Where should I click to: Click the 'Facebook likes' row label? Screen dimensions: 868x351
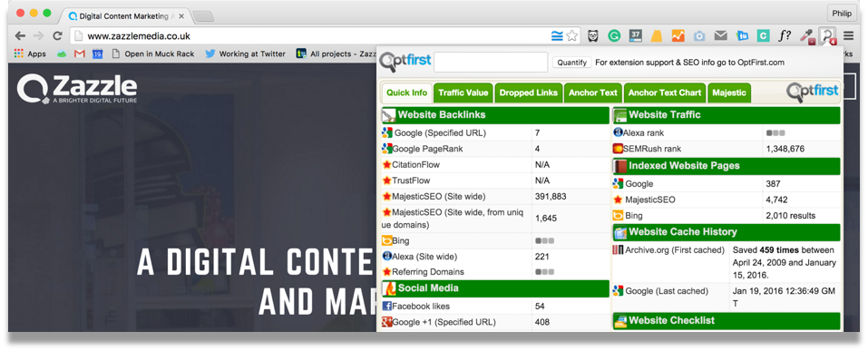pos(421,307)
